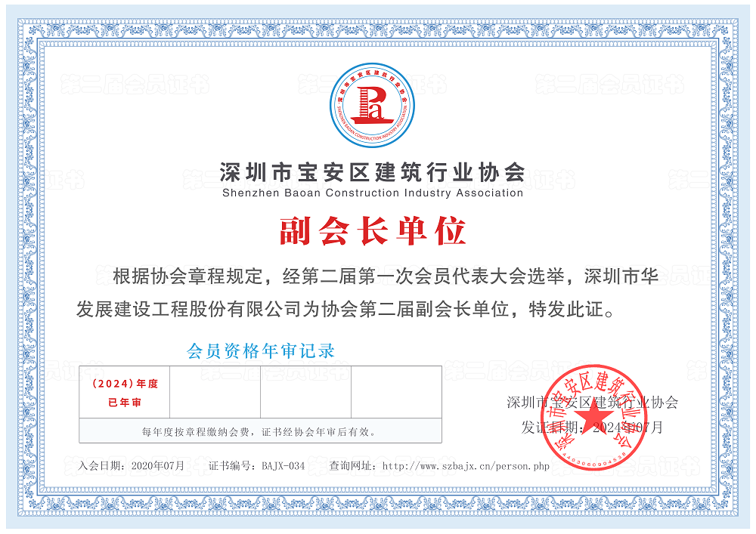The image size is (756, 534).
Task: Click the red heading '副会长单位'
Action: 373,231
